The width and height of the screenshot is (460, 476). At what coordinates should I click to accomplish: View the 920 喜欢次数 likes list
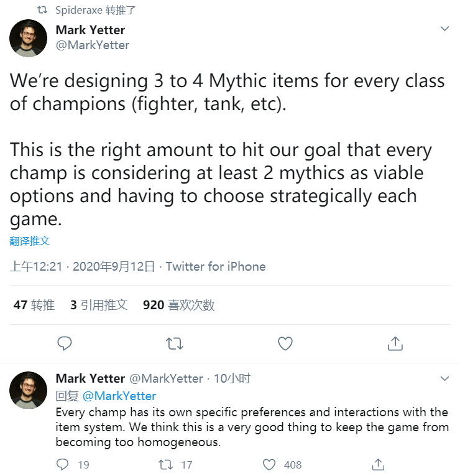(178, 305)
